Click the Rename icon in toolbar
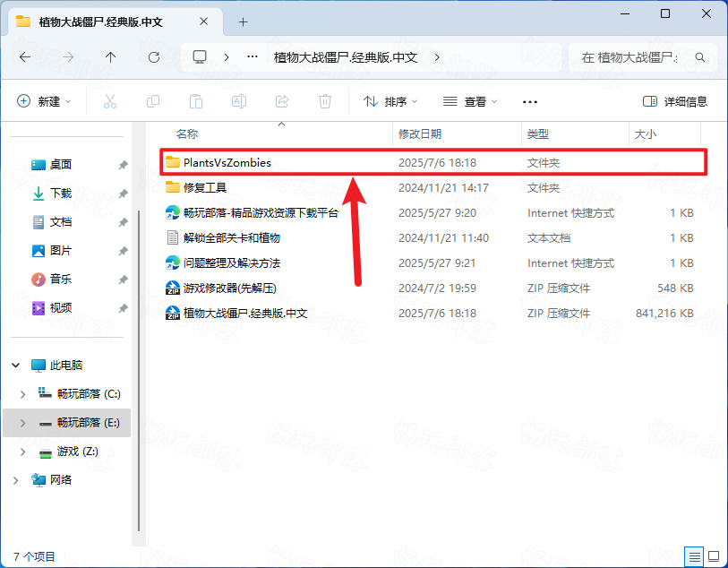The image size is (728, 568). pyautogui.click(x=239, y=101)
